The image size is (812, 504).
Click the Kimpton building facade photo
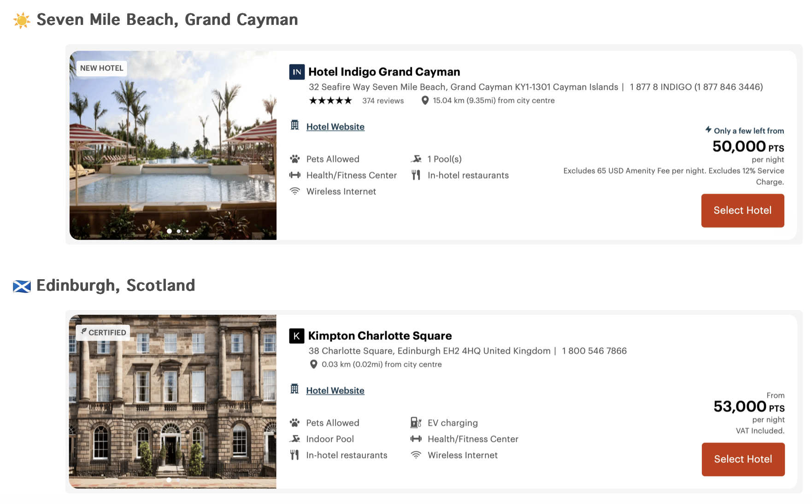(173, 402)
